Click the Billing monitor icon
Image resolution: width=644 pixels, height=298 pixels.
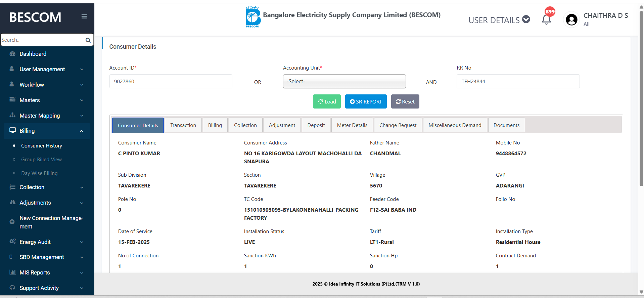(x=12, y=130)
